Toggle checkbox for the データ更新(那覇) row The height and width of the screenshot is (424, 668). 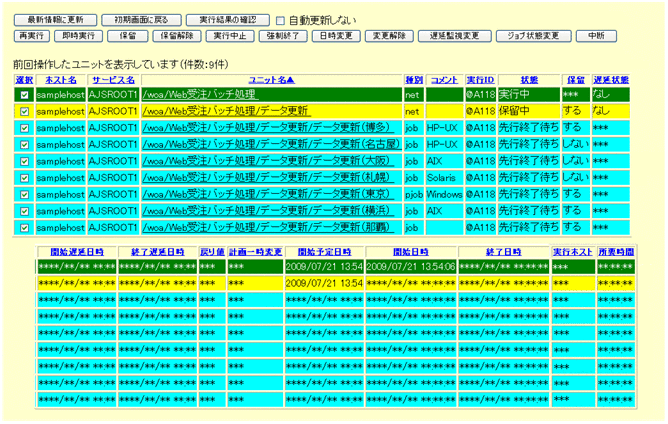point(24,228)
